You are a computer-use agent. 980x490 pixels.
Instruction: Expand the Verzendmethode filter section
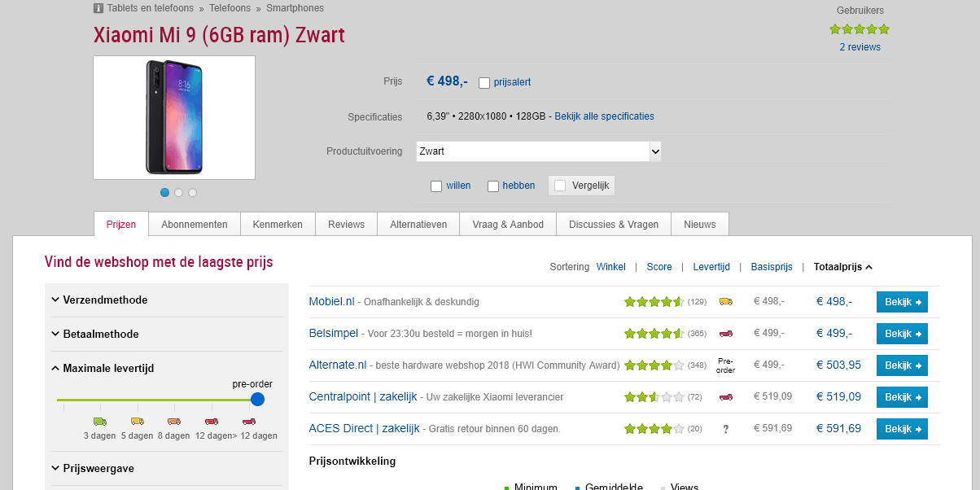(105, 300)
